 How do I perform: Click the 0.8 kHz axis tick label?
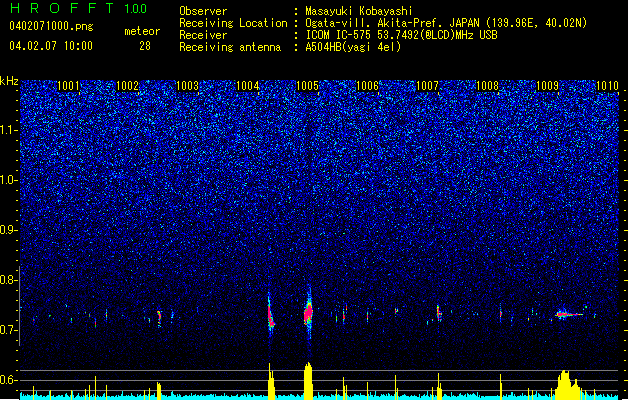tap(9, 280)
